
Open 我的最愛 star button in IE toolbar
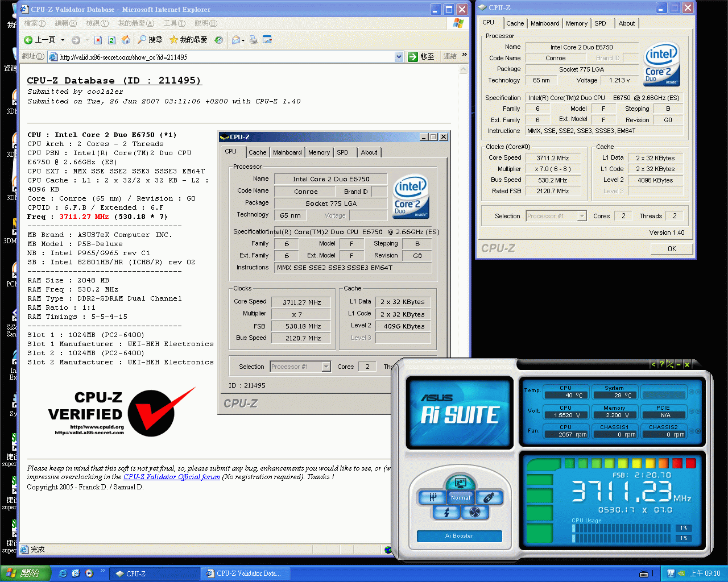[x=188, y=40]
